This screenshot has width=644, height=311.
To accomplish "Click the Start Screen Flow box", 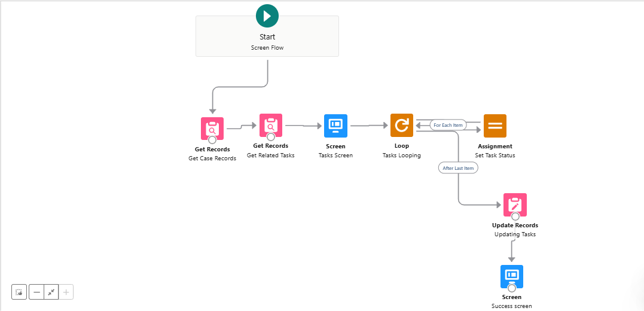I will pyautogui.click(x=267, y=42).
